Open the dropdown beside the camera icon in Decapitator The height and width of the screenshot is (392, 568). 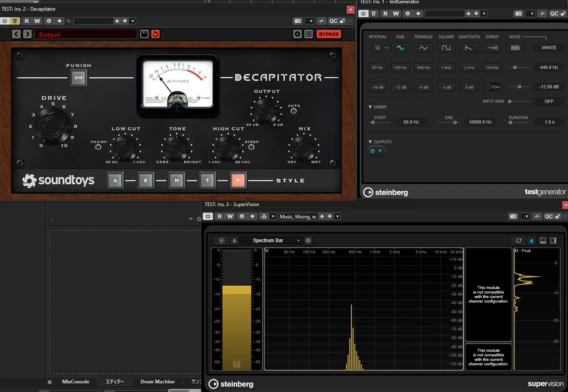click(309, 21)
